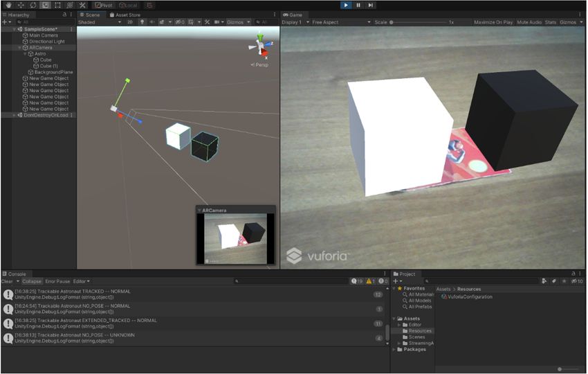This screenshot has width=588, height=374.
Task: Open the Game tab
Action: [293, 14]
